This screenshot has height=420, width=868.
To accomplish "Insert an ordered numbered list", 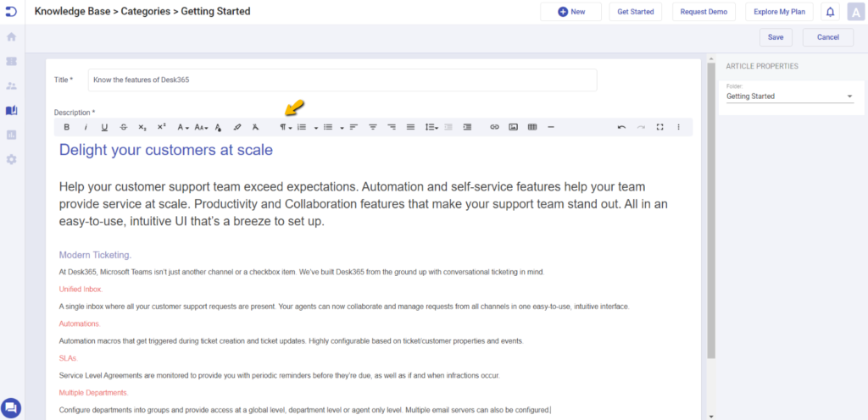I will point(303,127).
